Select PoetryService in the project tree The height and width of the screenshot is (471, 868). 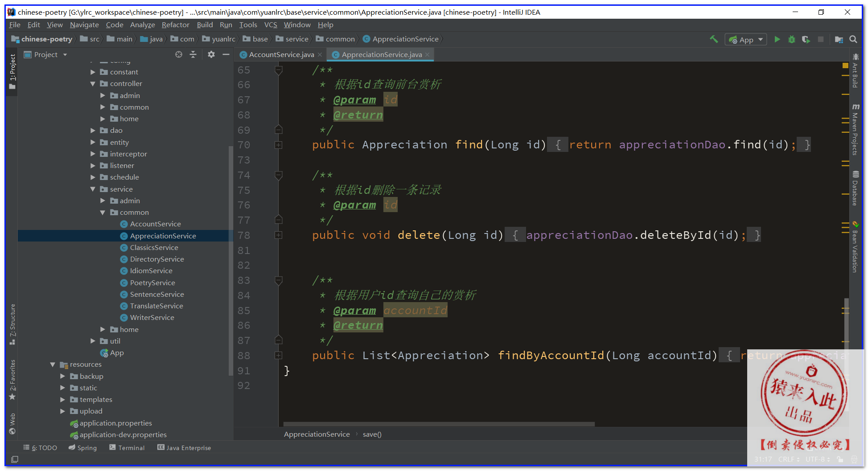click(x=152, y=283)
